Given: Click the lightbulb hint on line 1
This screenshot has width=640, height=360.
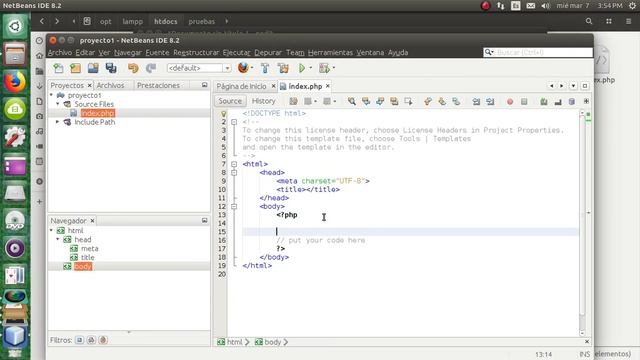Looking at the screenshot, I should (223, 114).
